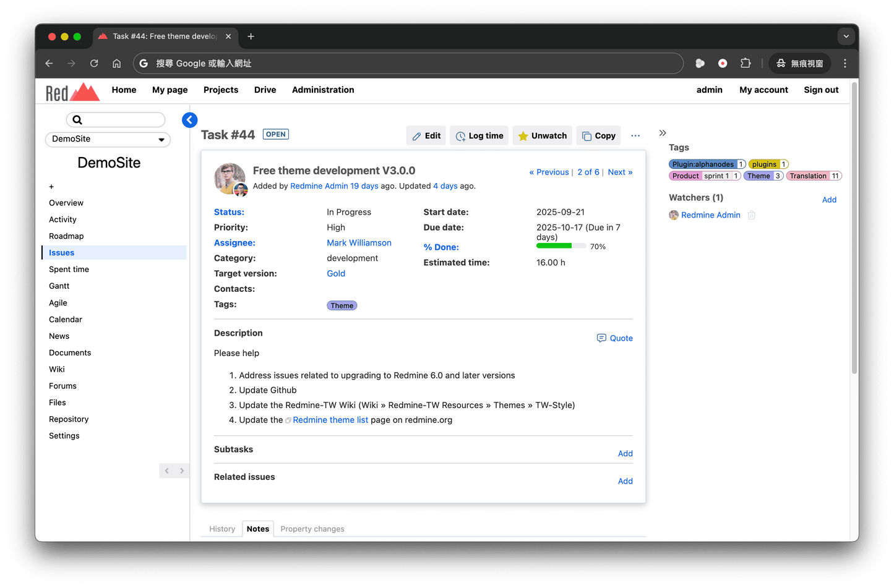Collapse the right Tags panel with double chevron

663,132
